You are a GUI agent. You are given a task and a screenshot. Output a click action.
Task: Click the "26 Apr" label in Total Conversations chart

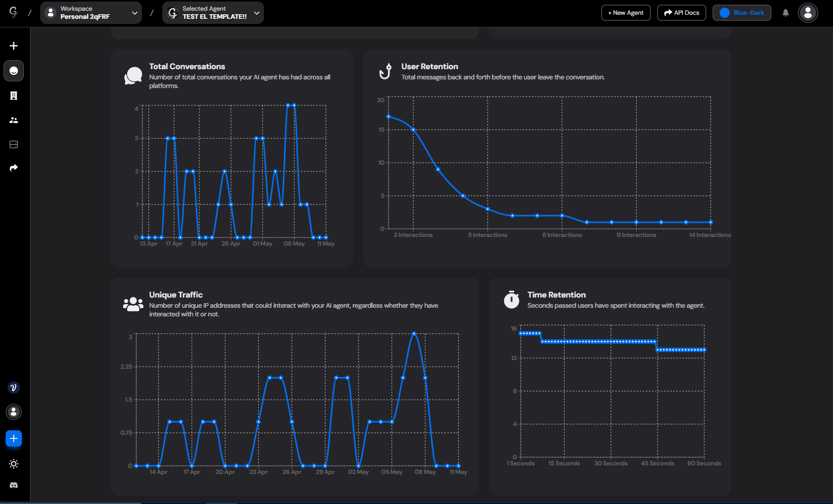point(231,244)
